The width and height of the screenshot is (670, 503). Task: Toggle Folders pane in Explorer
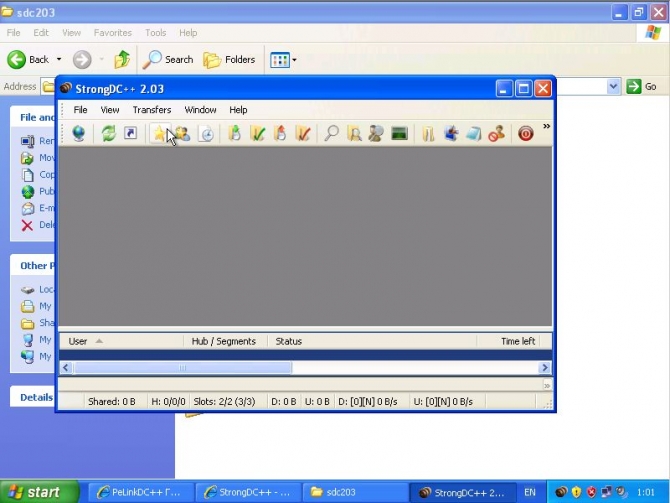229,59
